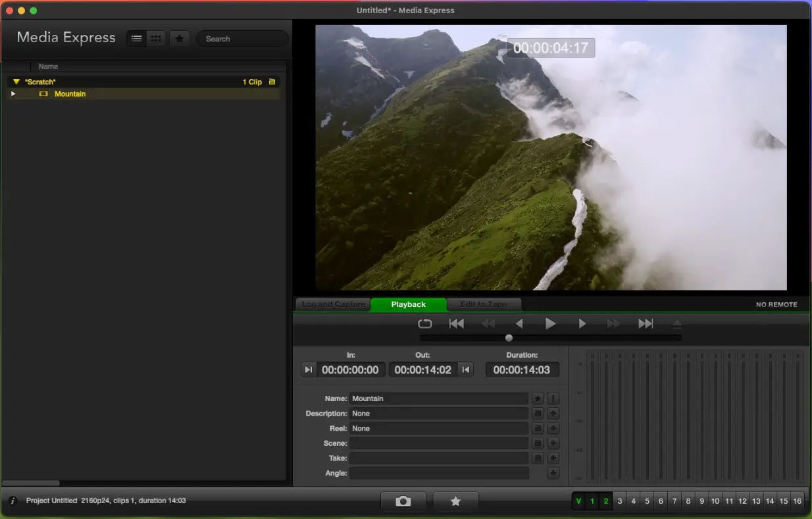This screenshot has height=519, width=812.
Task: Show favorites with header star button
Action: 180,38
